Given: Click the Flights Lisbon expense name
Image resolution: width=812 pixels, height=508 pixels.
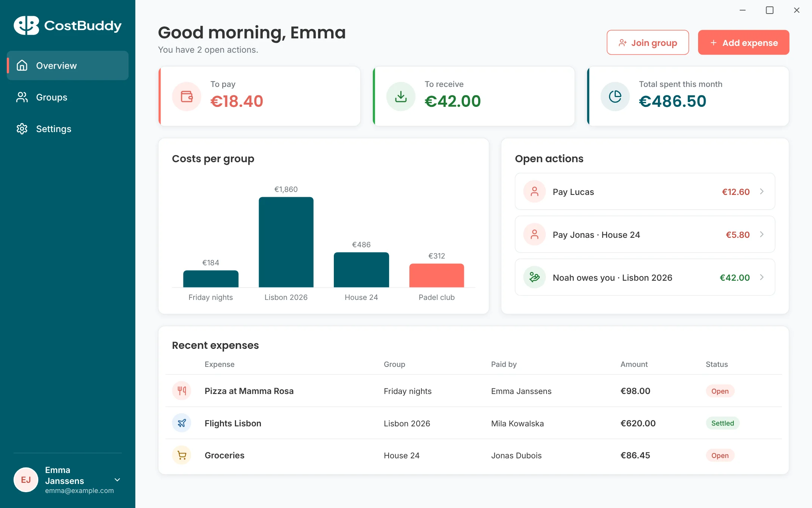Looking at the screenshot, I should 233,423.
